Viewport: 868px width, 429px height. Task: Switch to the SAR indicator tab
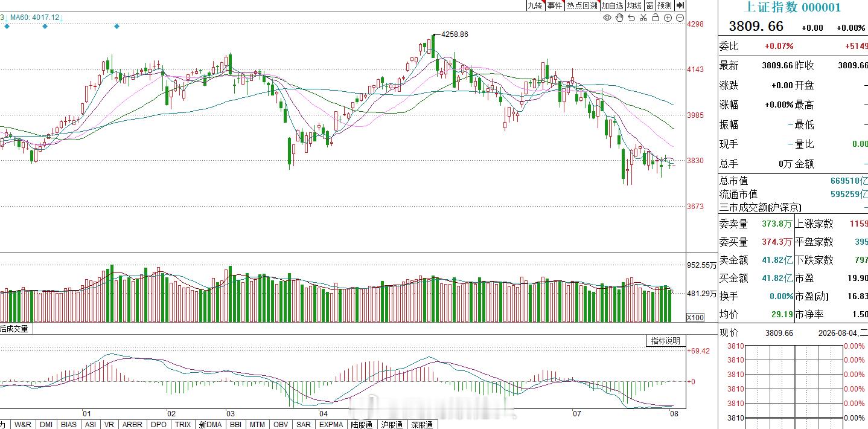pyautogui.click(x=304, y=424)
